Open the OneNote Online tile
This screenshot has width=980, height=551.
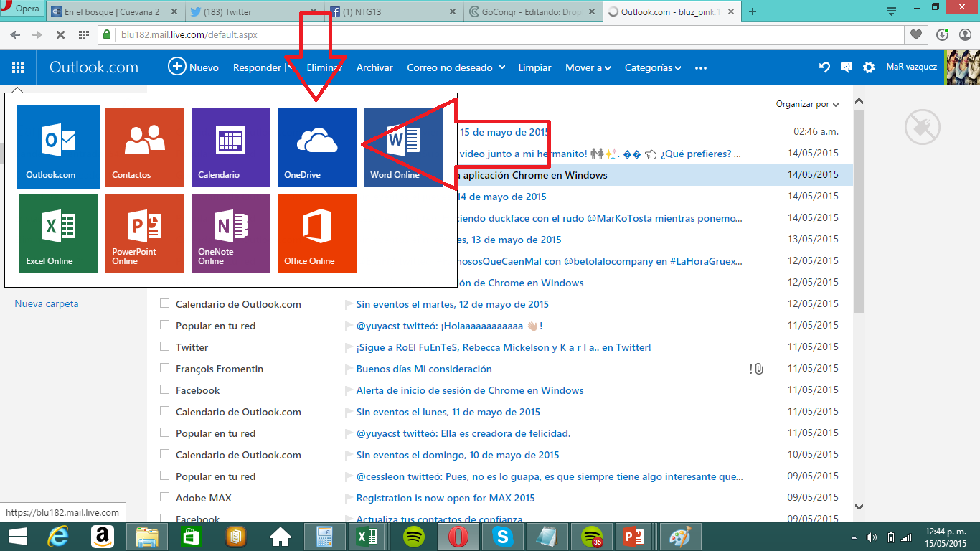pos(230,232)
